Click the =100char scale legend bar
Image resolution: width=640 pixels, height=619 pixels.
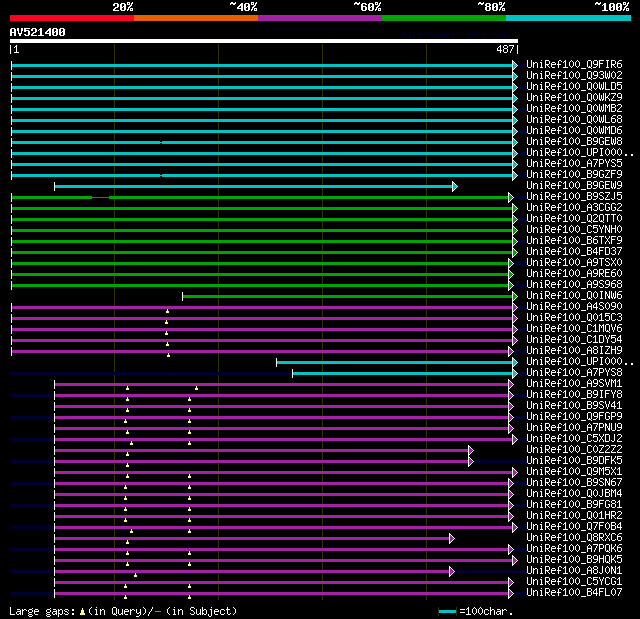point(447,611)
